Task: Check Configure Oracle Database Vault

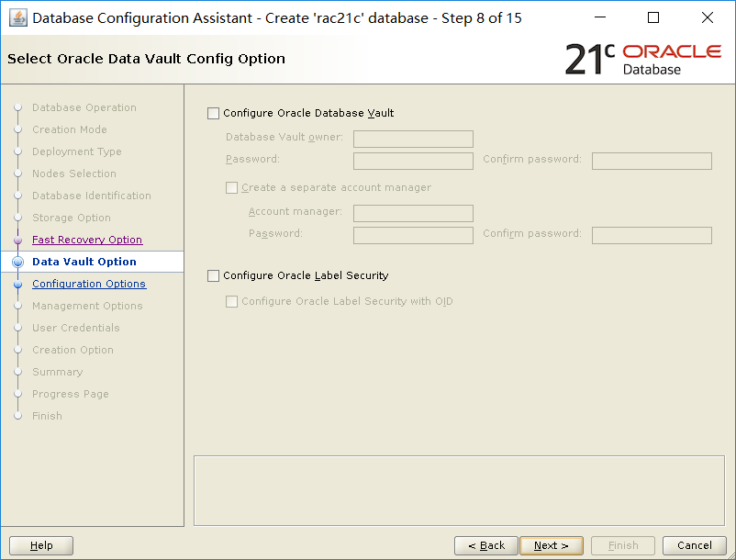Action: [x=213, y=113]
